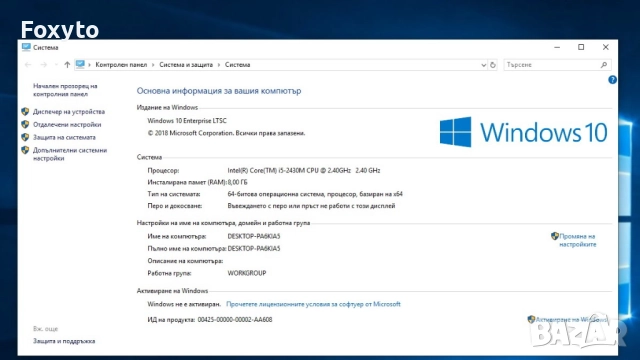Click the Windows не е активиран text
The height and width of the screenshot is (360, 640).
coord(184,304)
